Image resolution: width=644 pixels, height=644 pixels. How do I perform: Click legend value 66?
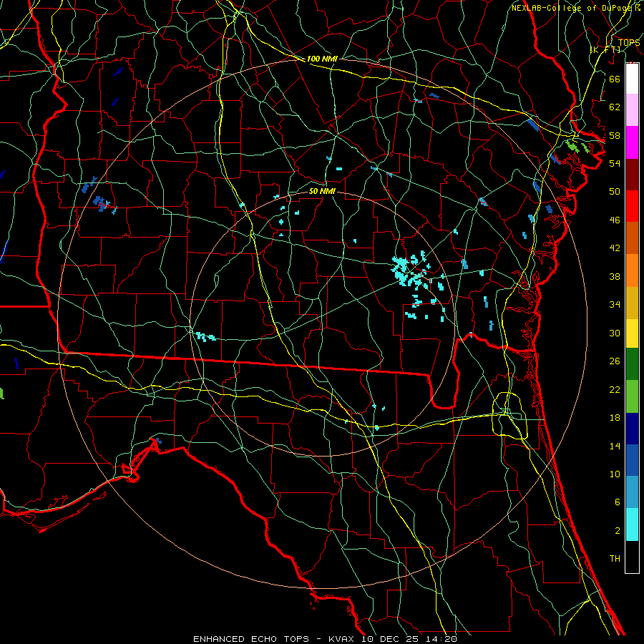click(615, 79)
